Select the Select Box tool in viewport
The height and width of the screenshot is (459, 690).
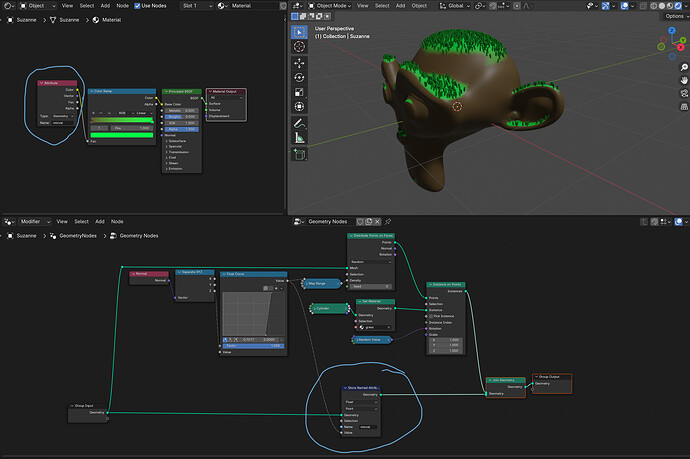pos(299,32)
